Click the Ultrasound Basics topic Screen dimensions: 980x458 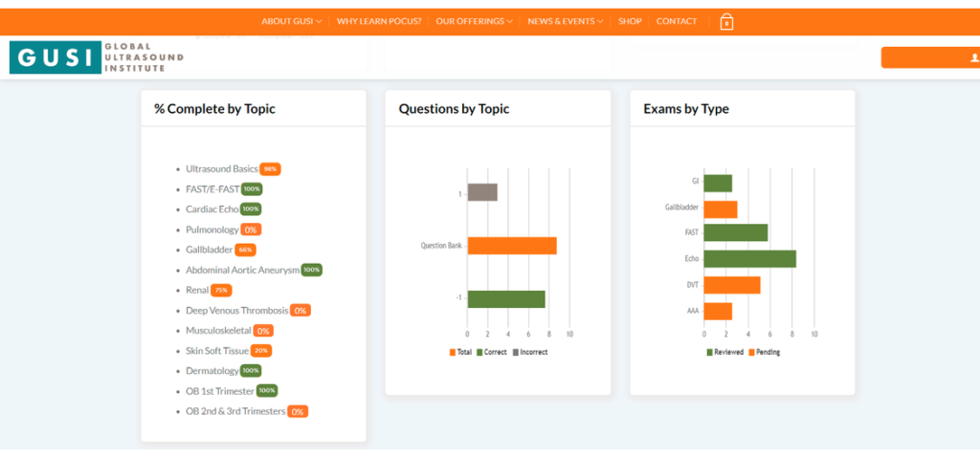coord(222,168)
